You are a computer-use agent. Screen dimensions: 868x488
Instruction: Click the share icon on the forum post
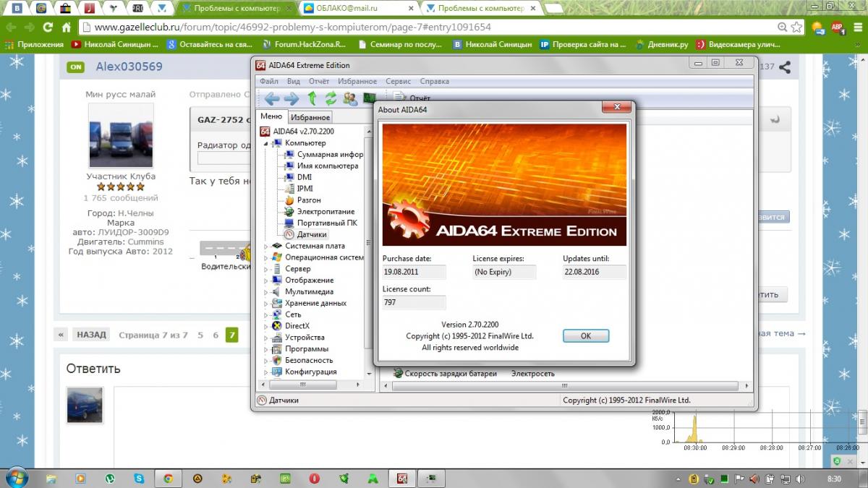tap(784, 67)
